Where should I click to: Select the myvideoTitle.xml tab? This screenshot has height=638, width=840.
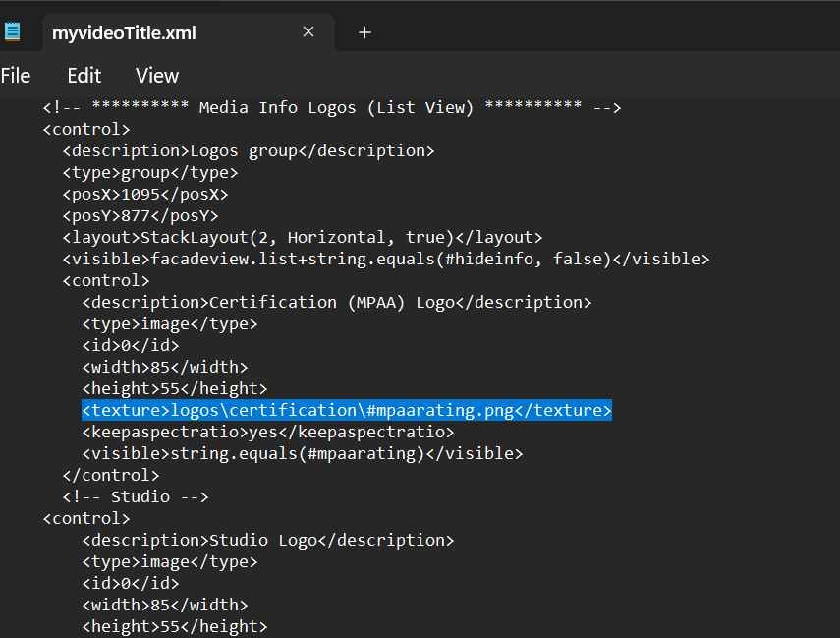tap(124, 32)
